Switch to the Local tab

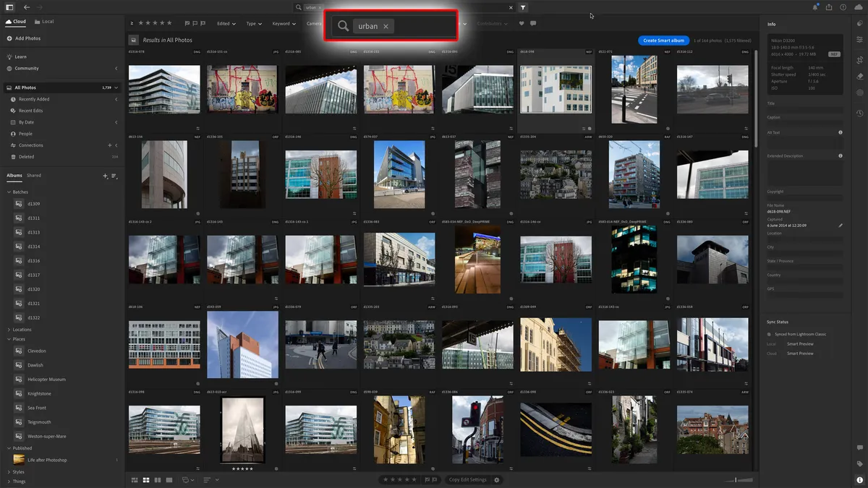pos(46,21)
